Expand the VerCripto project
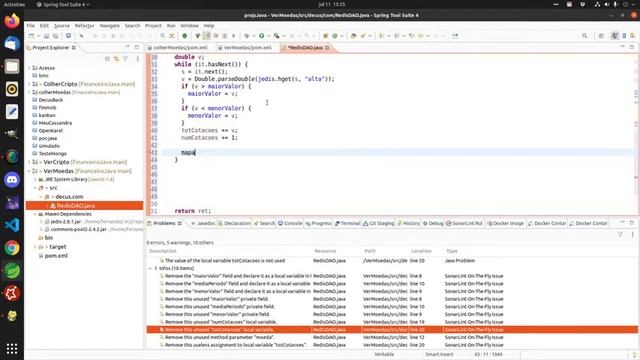The image size is (640, 360). tap(29, 162)
